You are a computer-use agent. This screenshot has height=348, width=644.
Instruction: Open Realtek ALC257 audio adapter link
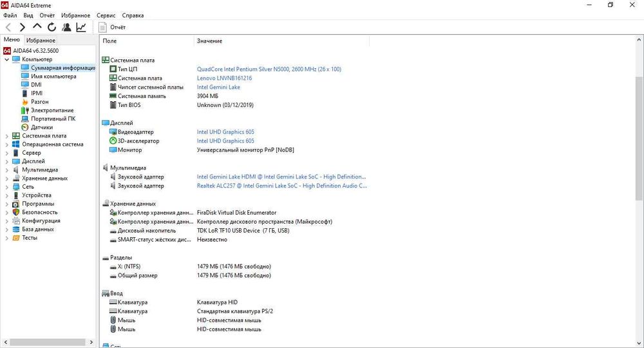[x=282, y=186]
